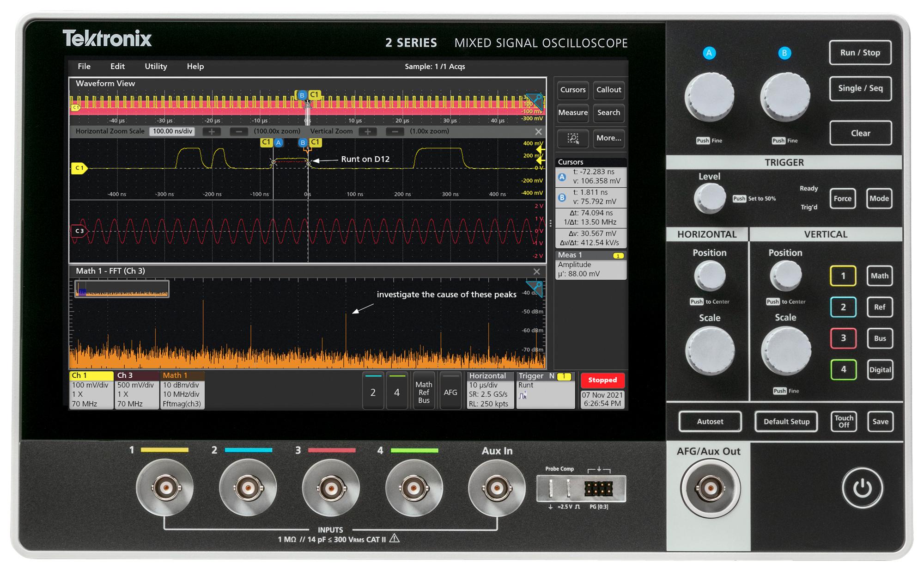Open the Utility menu
Viewport: 924px width, 571px height.
155,67
